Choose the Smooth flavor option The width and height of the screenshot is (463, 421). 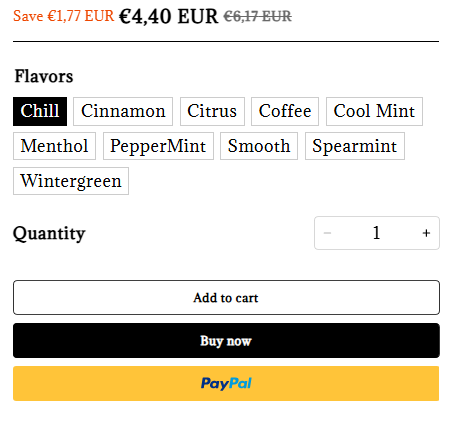[259, 146]
